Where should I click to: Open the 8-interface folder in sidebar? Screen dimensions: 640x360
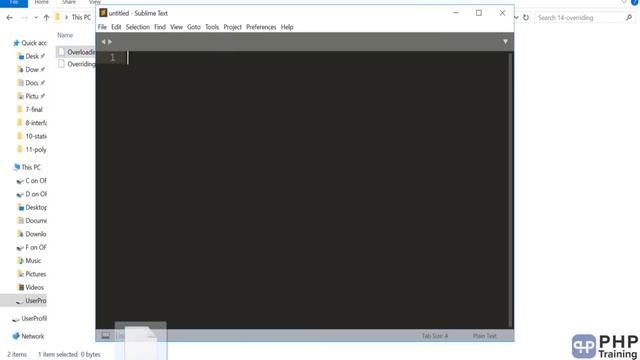click(32, 123)
